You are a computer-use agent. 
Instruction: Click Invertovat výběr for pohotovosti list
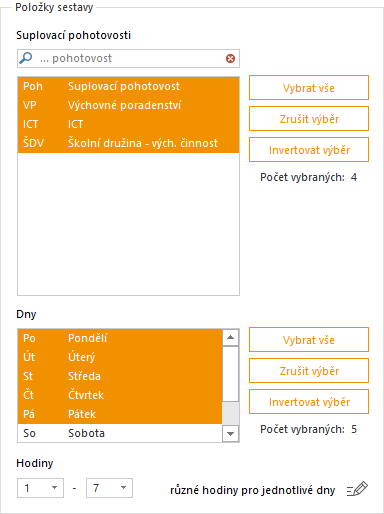(x=309, y=150)
